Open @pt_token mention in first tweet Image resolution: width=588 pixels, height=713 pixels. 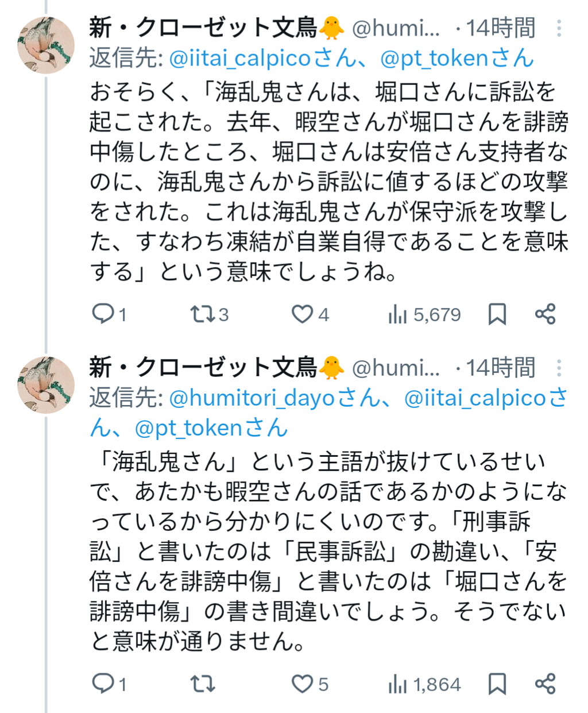(x=434, y=58)
